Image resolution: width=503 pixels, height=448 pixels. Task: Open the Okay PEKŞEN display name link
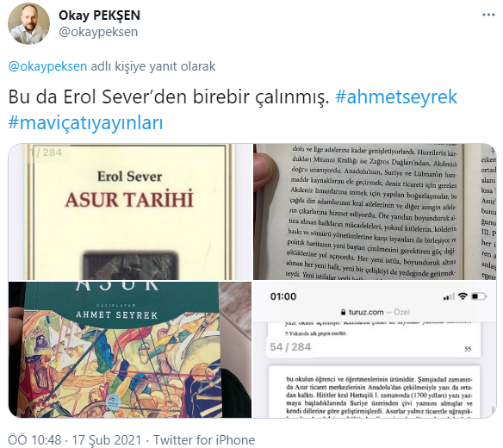(x=99, y=16)
